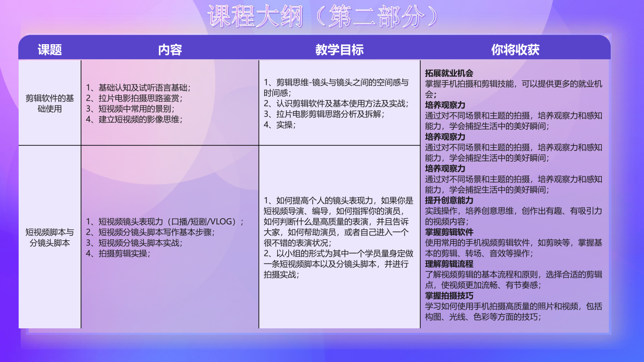This screenshot has width=644, height=362.
Task: Click the line 基础认知及试听语言基础
Action: (144, 86)
